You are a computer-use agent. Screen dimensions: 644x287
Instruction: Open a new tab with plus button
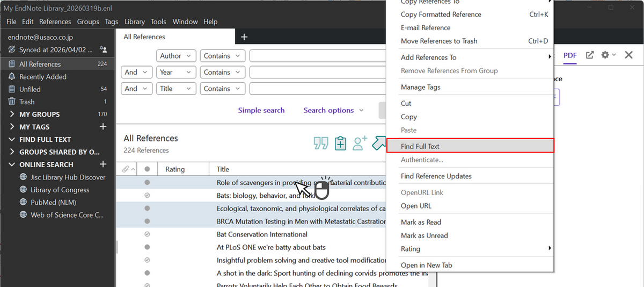pos(244,37)
